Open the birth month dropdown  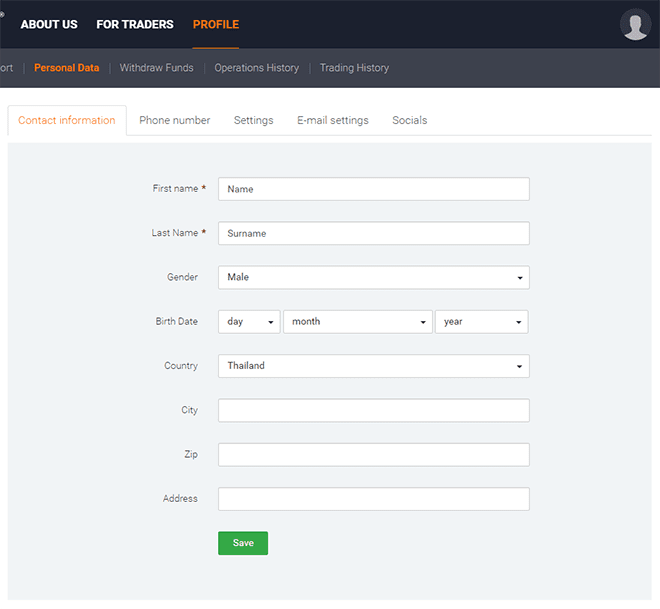click(x=358, y=322)
